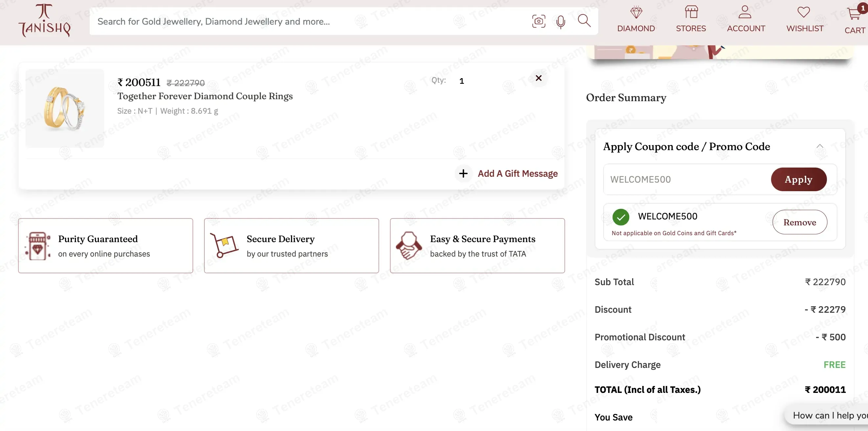868x431 pixels.
Task: Click the Sub Total amount ₹ 222790
Action: (825, 282)
